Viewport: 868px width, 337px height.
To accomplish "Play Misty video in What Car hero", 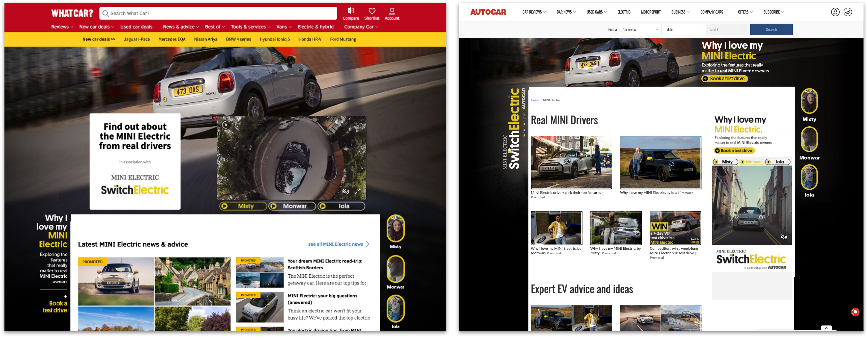I will 243,206.
